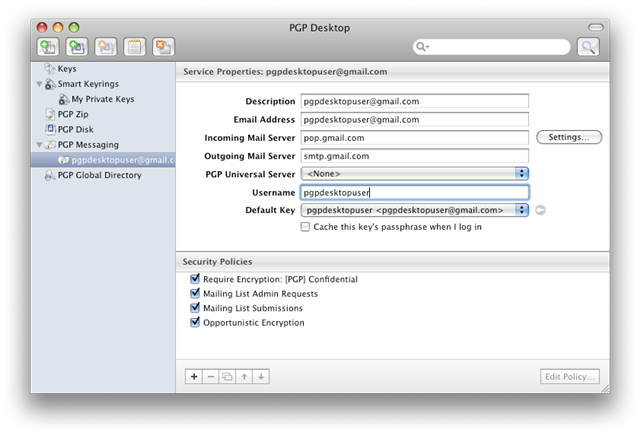The height and width of the screenshot is (435, 640).
Task: Add a new policy with plus button
Action: [x=194, y=377]
